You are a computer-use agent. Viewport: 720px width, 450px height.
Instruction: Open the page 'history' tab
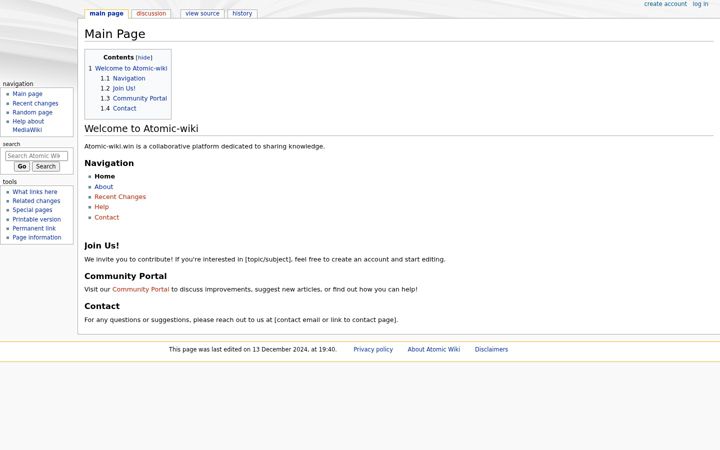242,14
